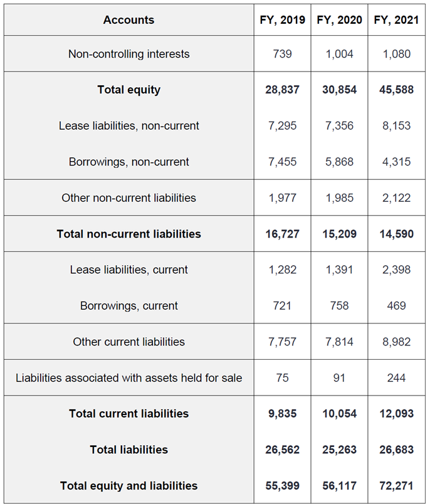Select the Total equity row label
Screen dimensions: 430x504
pos(128,90)
